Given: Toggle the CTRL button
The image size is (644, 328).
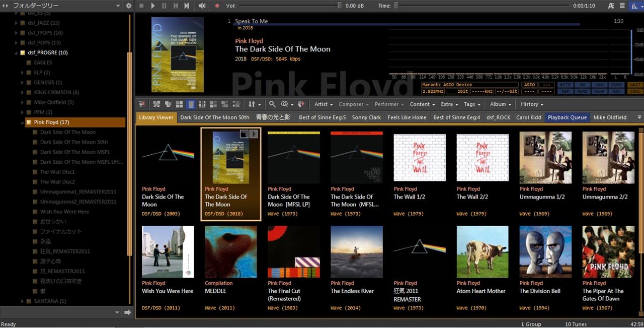Looking at the screenshot, I should click(635, 91).
